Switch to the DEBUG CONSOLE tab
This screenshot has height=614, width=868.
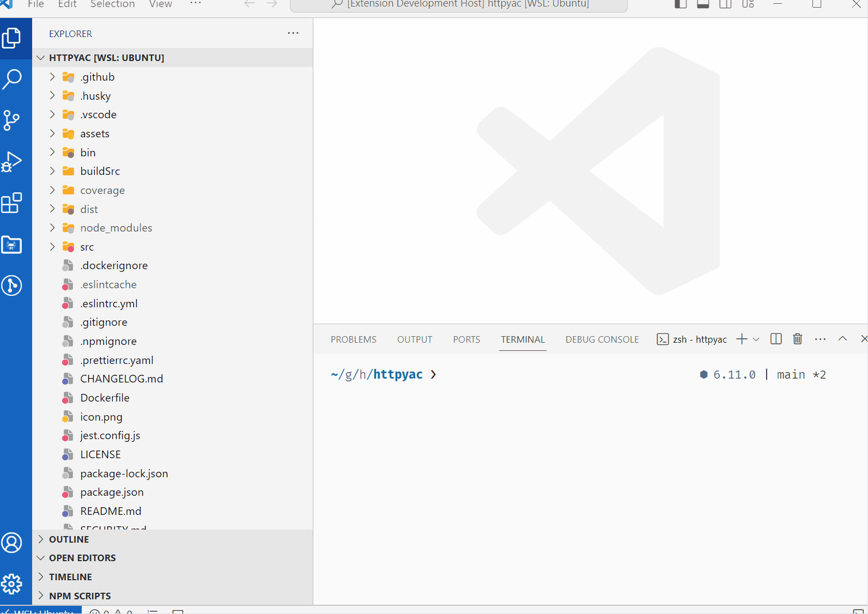coord(602,339)
